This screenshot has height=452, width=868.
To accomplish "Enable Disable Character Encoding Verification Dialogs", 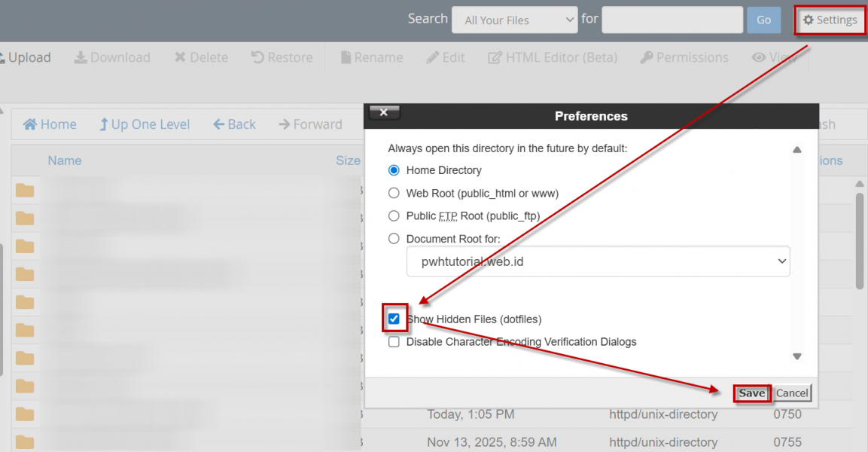I will pyautogui.click(x=394, y=342).
